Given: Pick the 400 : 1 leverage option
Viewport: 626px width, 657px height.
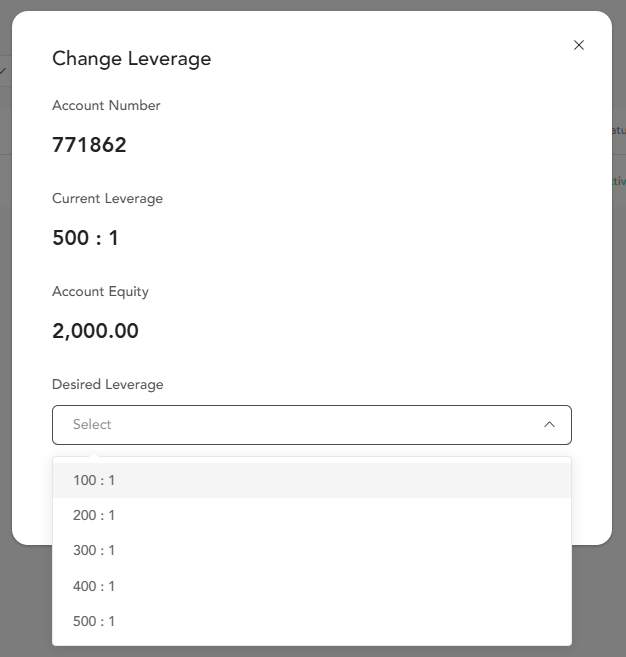Looking at the screenshot, I should [94, 586].
